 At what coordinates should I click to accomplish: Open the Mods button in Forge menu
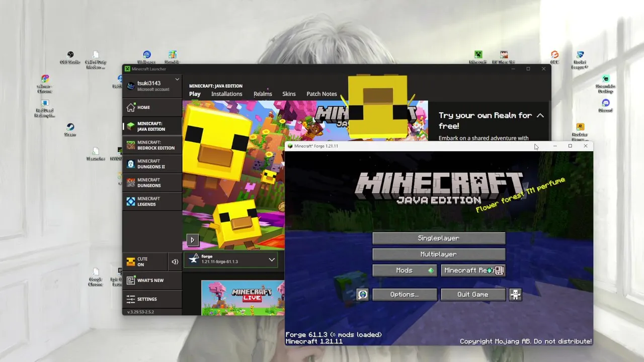405,270
